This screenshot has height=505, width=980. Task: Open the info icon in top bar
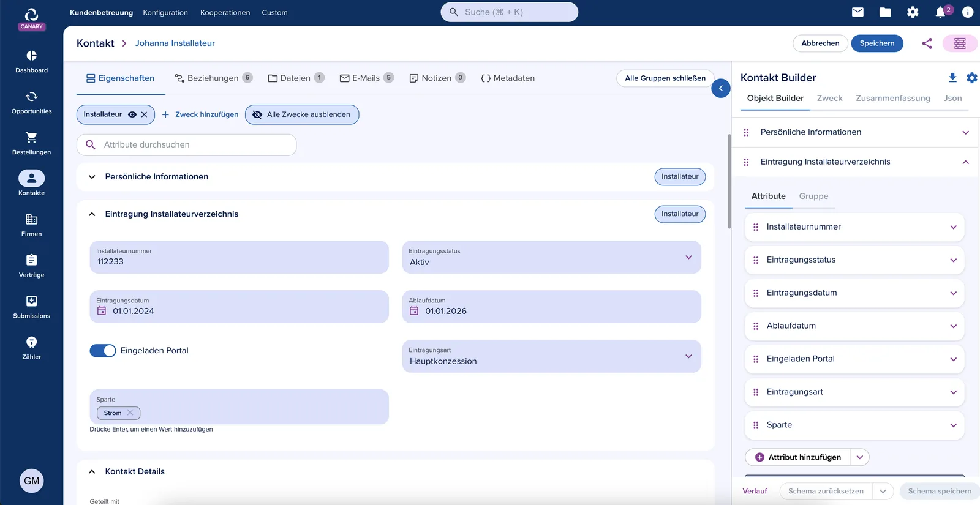[x=968, y=12]
